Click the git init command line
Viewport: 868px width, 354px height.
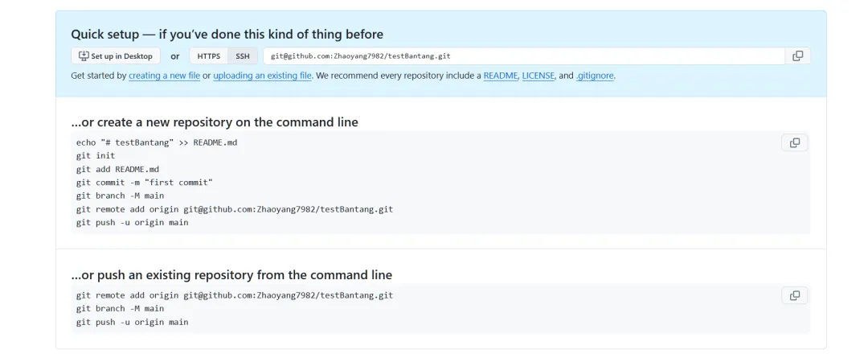(96, 155)
